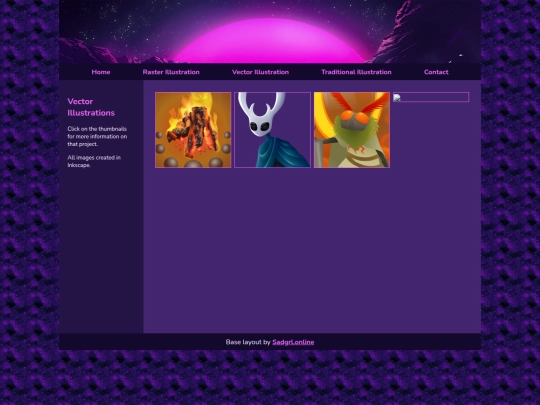
Task: Open the horned knight character thumbnail
Action: [x=272, y=130]
